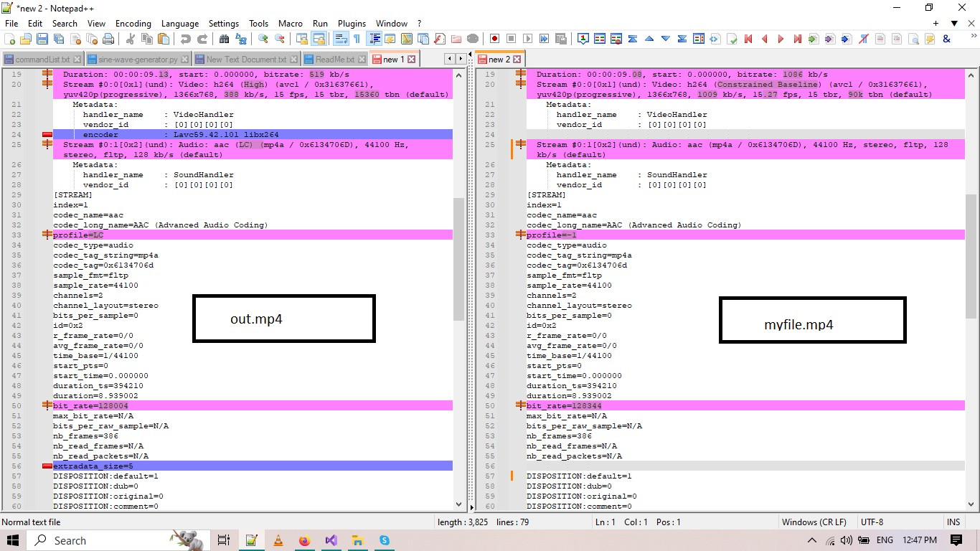
Task: Click the UTF-8 encoding status indicator
Action: (x=872, y=522)
